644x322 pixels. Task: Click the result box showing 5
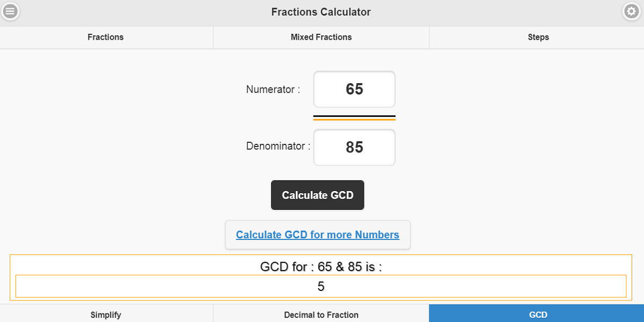pos(321,286)
